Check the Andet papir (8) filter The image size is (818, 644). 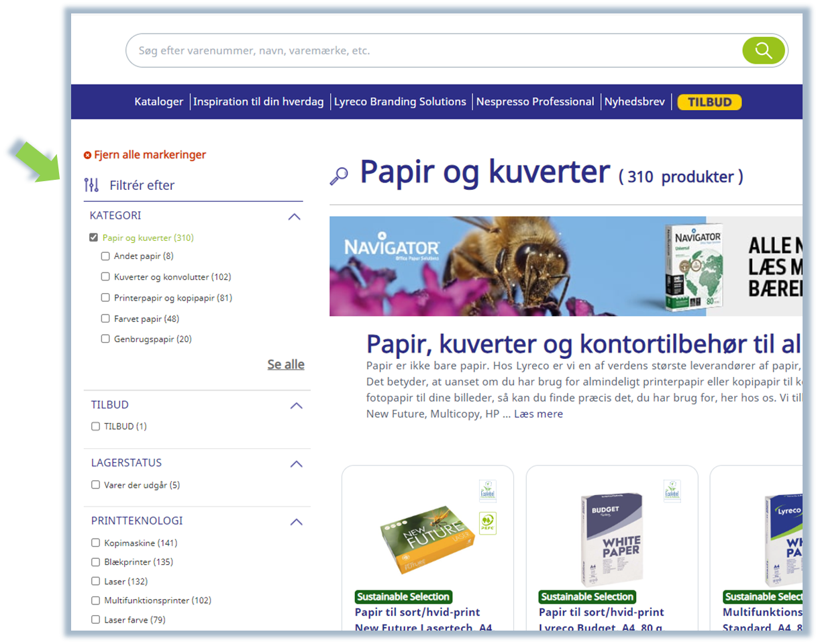(105, 256)
